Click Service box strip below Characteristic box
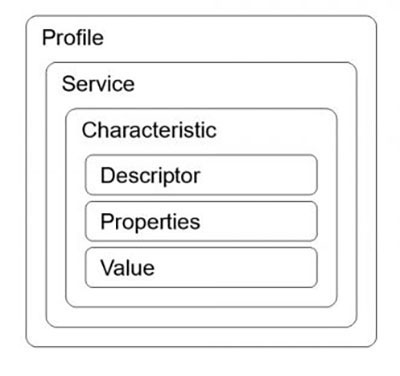400x376 pixels. pos(201,317)
